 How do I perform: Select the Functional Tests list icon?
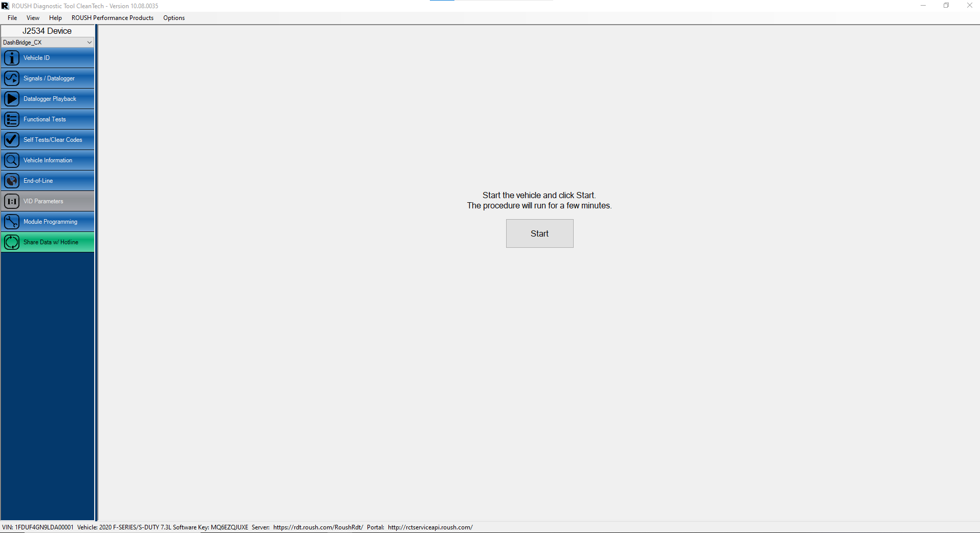(x=12, y=119)
